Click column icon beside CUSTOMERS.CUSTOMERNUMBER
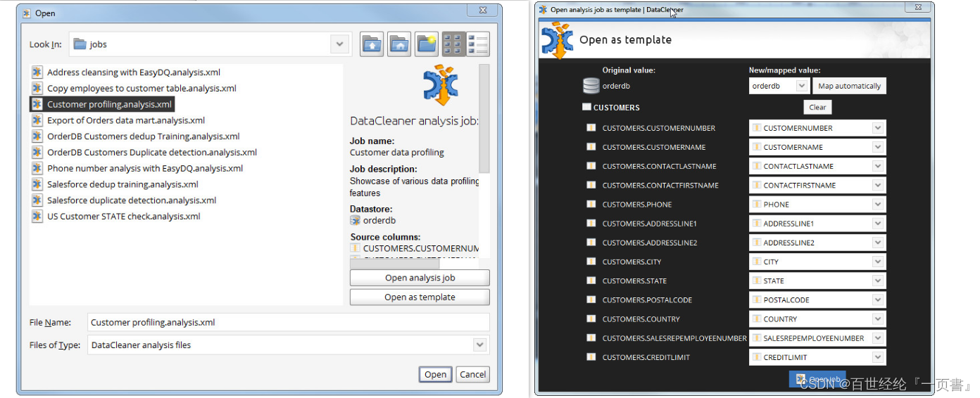Screen dimensions: 980x398 click(591, 128)
